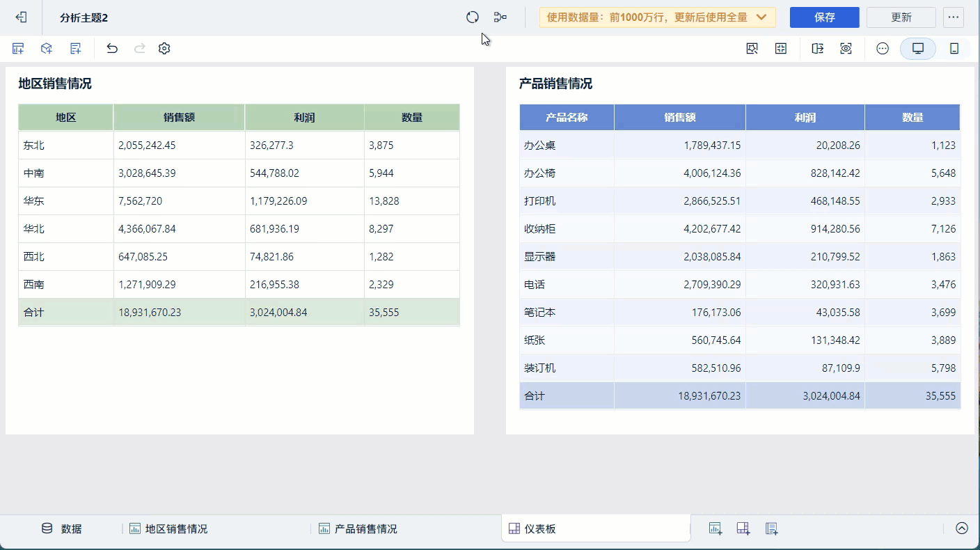
Task: Select the 东北 row label
Action: 34,146
